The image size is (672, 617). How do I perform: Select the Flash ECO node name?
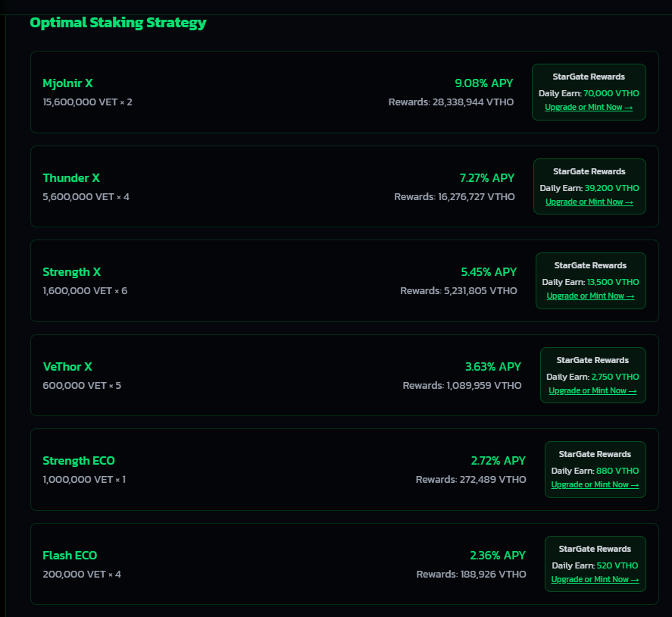[x=70, y=555]
